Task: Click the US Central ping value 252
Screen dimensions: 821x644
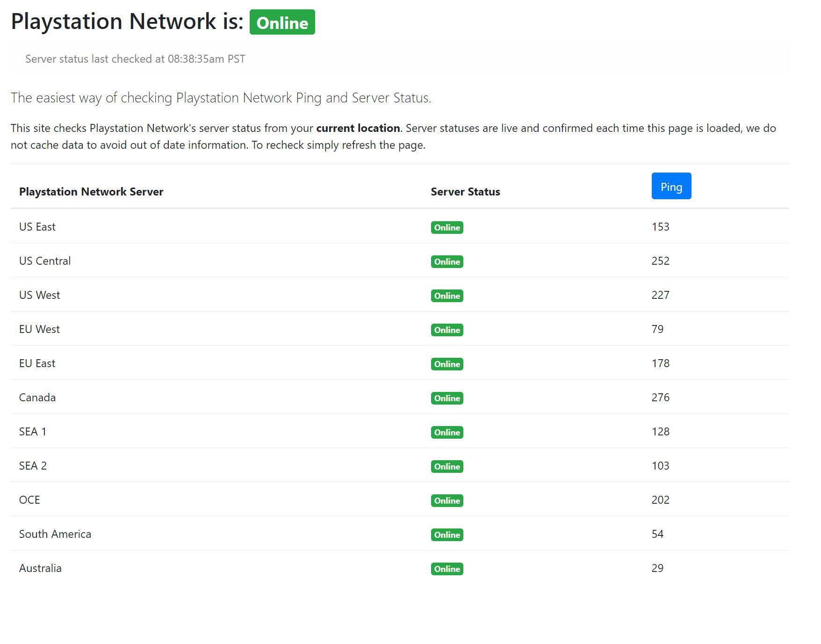Action: pyautogui.click(x=660, y=261)
